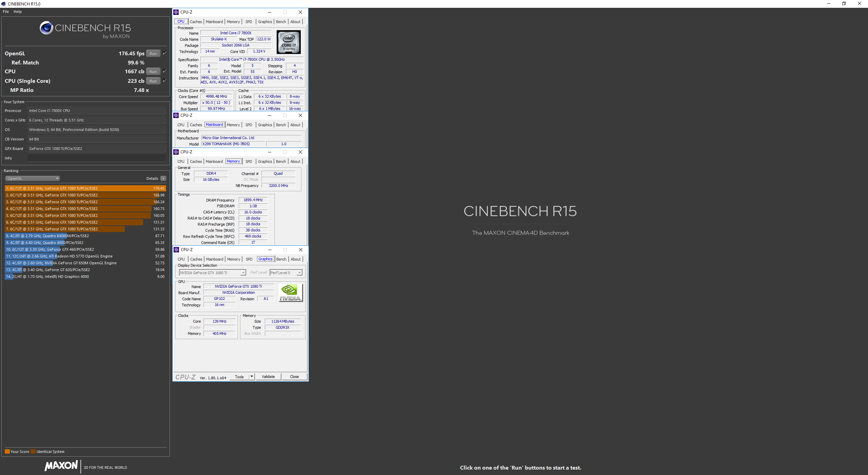Click the Multiplier value x 50.0
The image size is (868, 475).
click(216, 103)
